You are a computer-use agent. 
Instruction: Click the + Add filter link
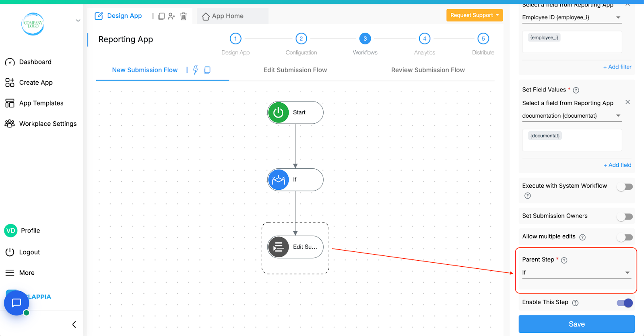(617, 67)
